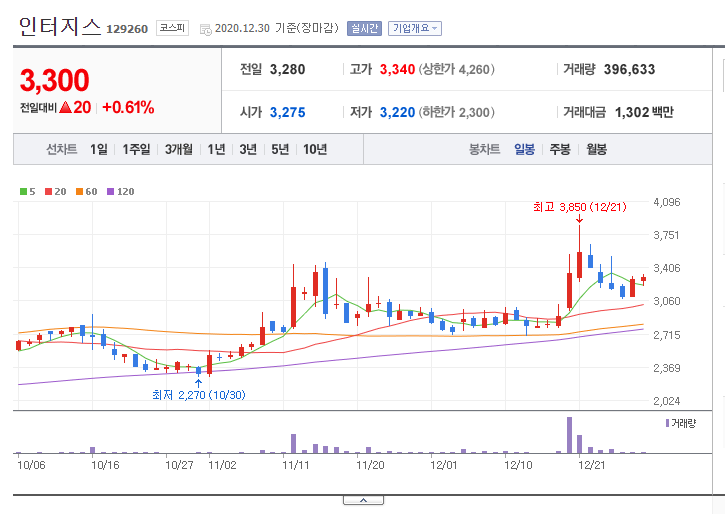Screen dimensions: 725x514
Task: Show the 10년 line chart
Action: [x=315, y=149]
